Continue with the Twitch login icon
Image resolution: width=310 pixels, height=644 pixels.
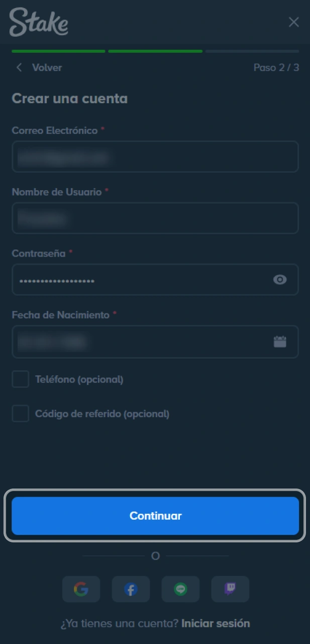point(230,589)
